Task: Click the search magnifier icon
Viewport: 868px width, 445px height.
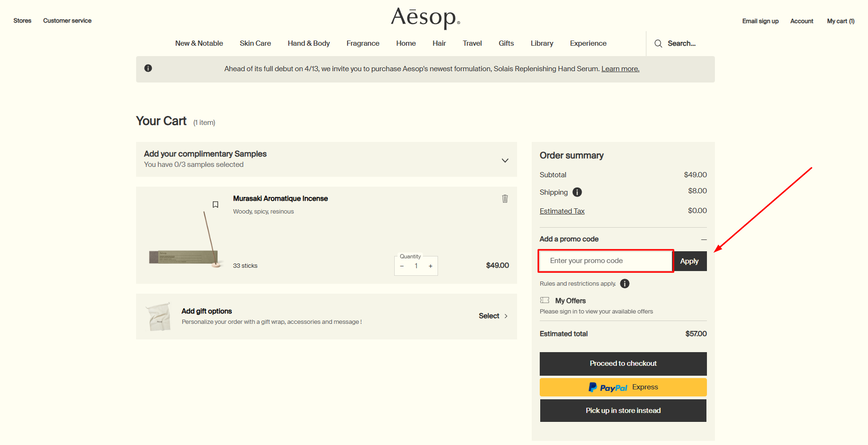Action: pyautogui.click(x=658, y=43)
